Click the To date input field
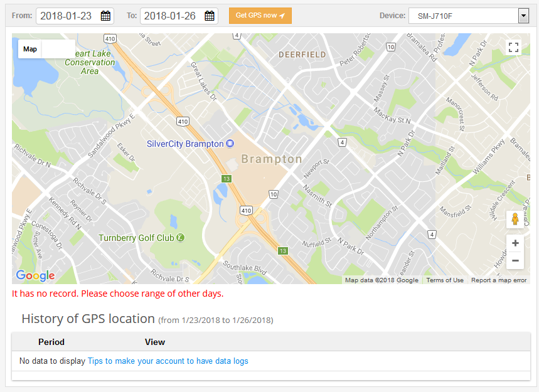The height and width of the screenshot is (392, 539). [x=179, y=16]
